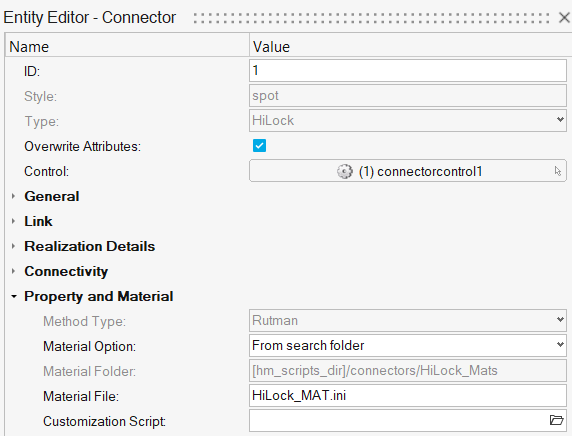
Task: Click the Customization Script text field
Action: (x=399, y=420)
